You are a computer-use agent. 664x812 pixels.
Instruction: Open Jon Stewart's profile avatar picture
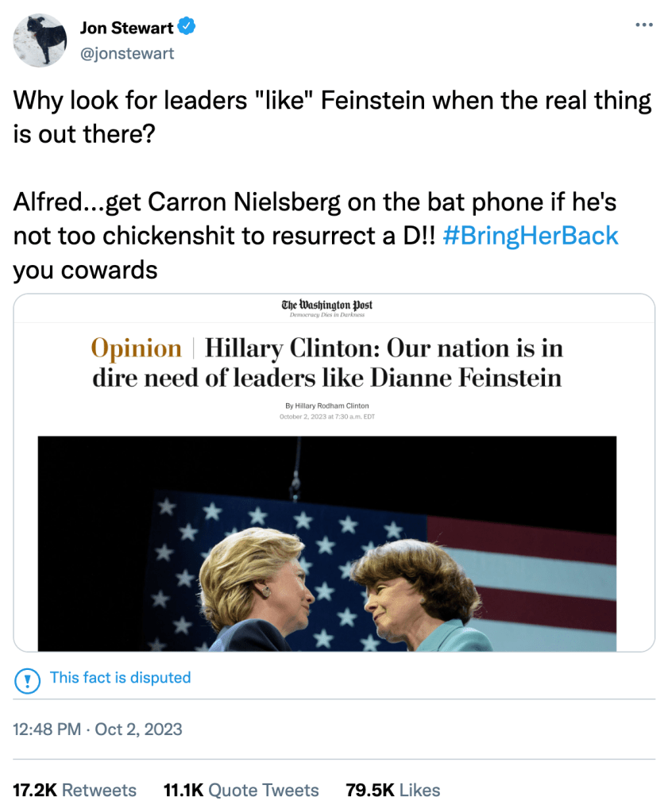tap(39, 39)
